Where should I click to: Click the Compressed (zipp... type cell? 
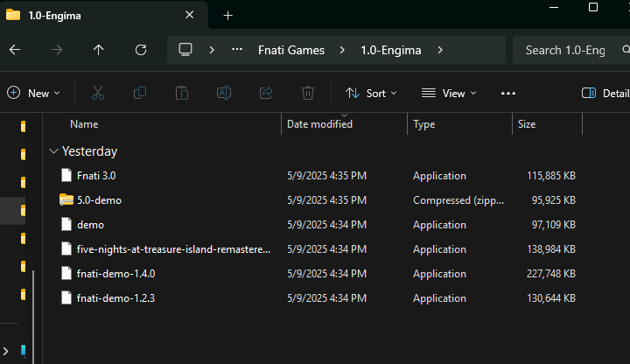[x=458, y=200]
